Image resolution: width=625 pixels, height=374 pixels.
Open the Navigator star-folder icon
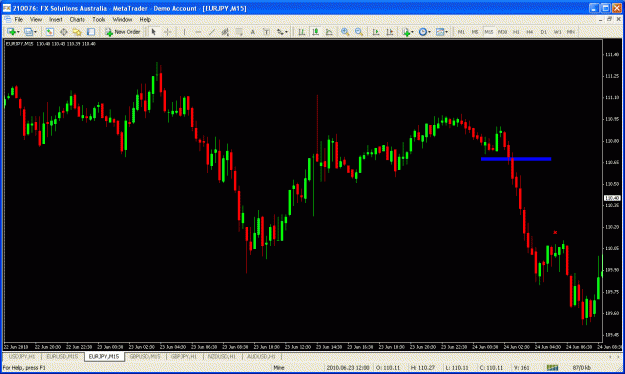tap(77, 32)
